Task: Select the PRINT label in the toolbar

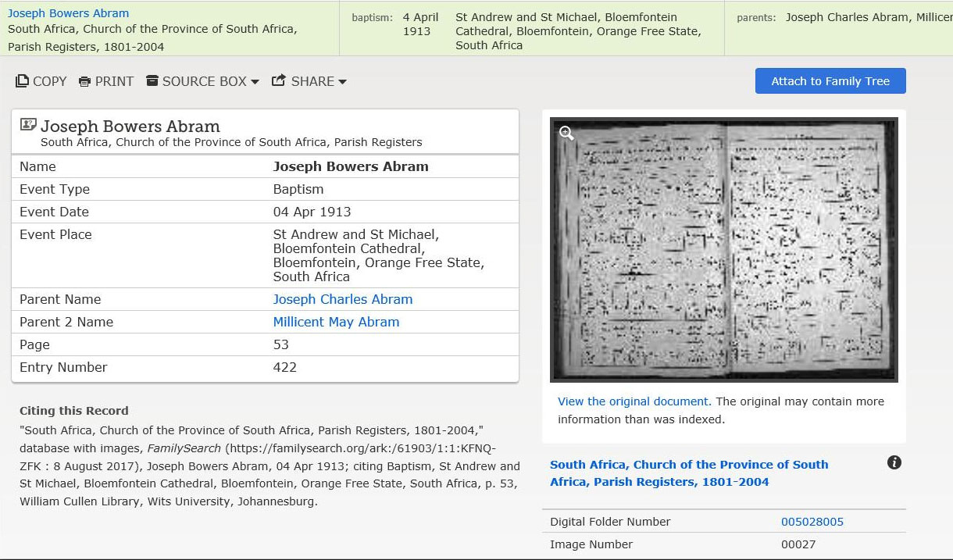Action: [114, 81]
